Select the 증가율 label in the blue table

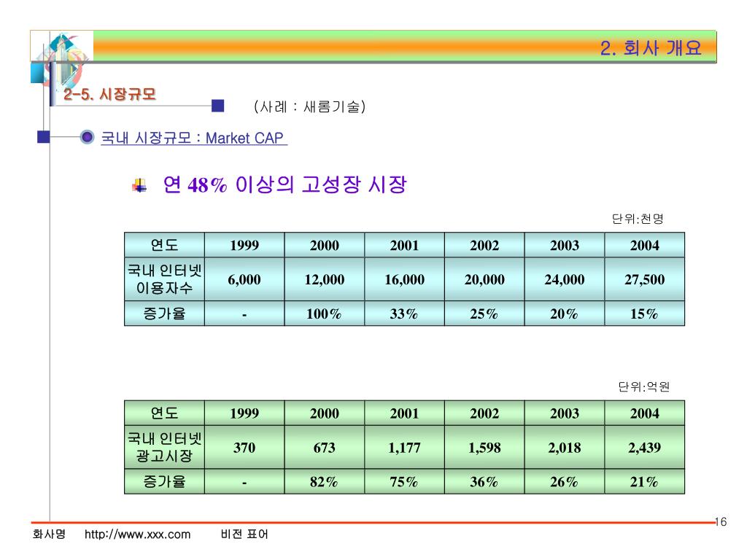pyautogui.click(x=164, y=314)
